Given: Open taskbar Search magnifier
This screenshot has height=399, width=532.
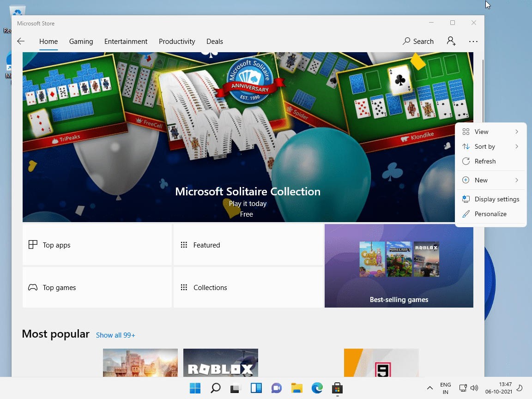Looking at the screenshot, I should (216, 388).
